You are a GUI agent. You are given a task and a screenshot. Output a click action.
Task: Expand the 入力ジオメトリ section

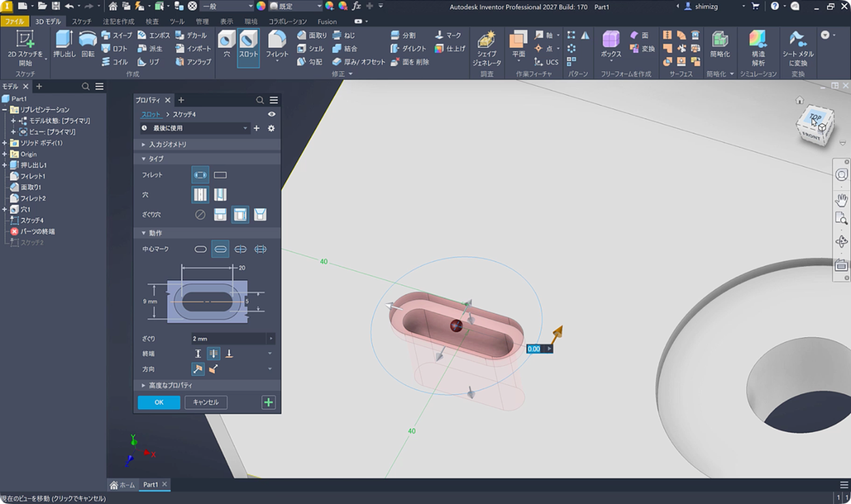pos(168,144)
